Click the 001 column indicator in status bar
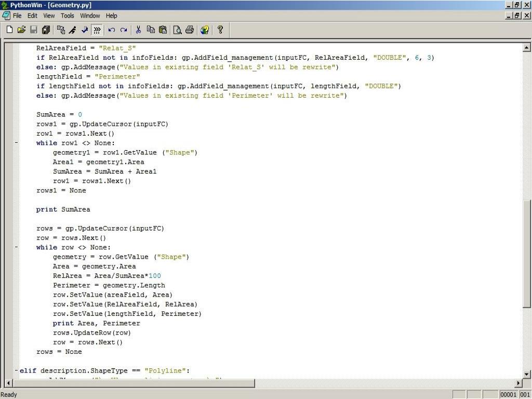532x399 pixels. (x=525, y=395)
